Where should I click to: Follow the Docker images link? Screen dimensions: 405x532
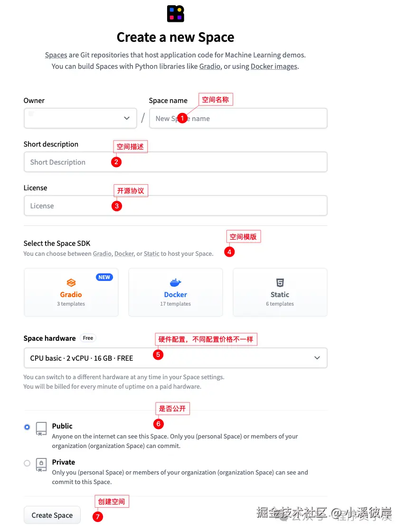point(273,66)
